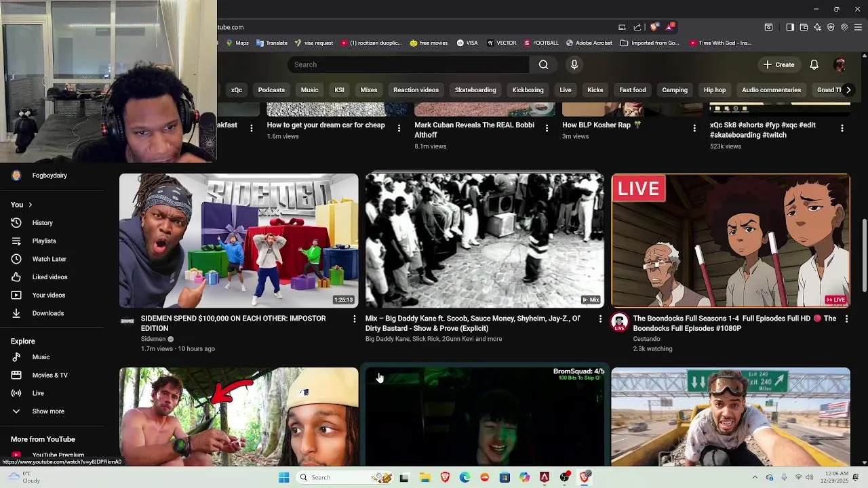Open Brave VPN shield icon

tap(831, 27)
